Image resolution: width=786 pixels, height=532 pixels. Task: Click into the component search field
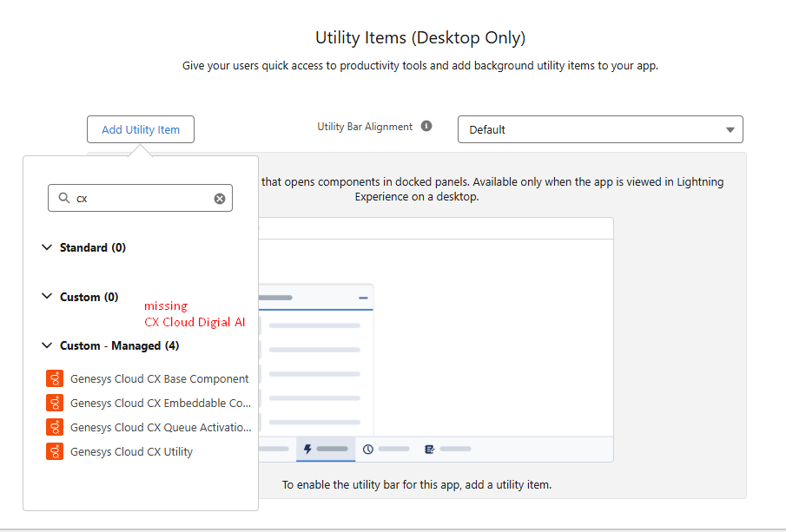[141, 198]
